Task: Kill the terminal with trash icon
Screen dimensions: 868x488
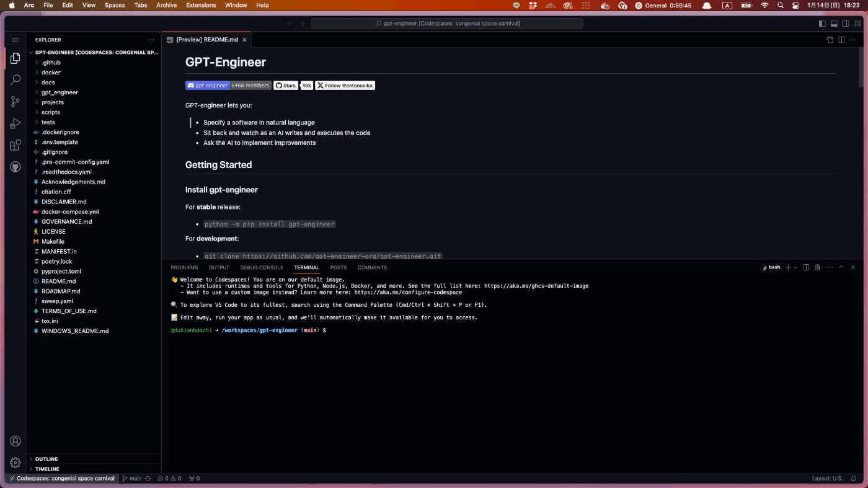Action: [x=817, y=267]
